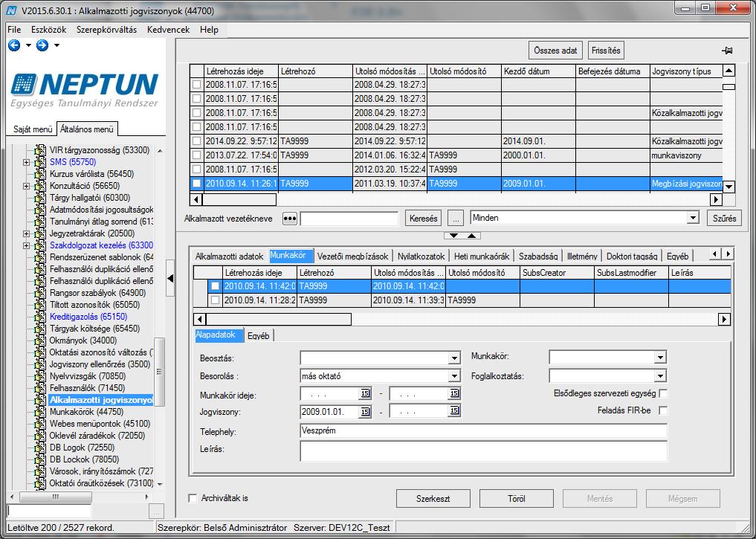Enable the Elsődleges szervezeti egység checkbox
The width and height of the screenshot is (756, 539).
(x=663, y=393)
